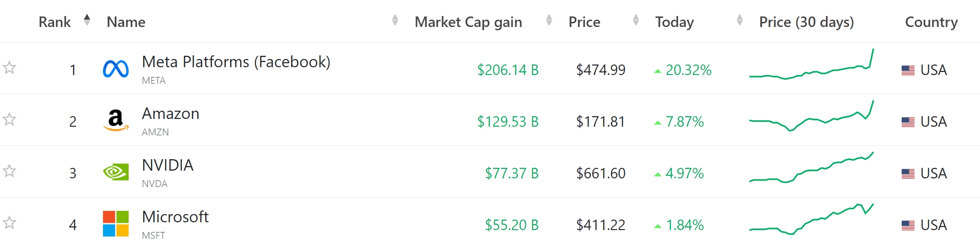
Task: Favorite Meta Platforms with star
Action: 10,68
